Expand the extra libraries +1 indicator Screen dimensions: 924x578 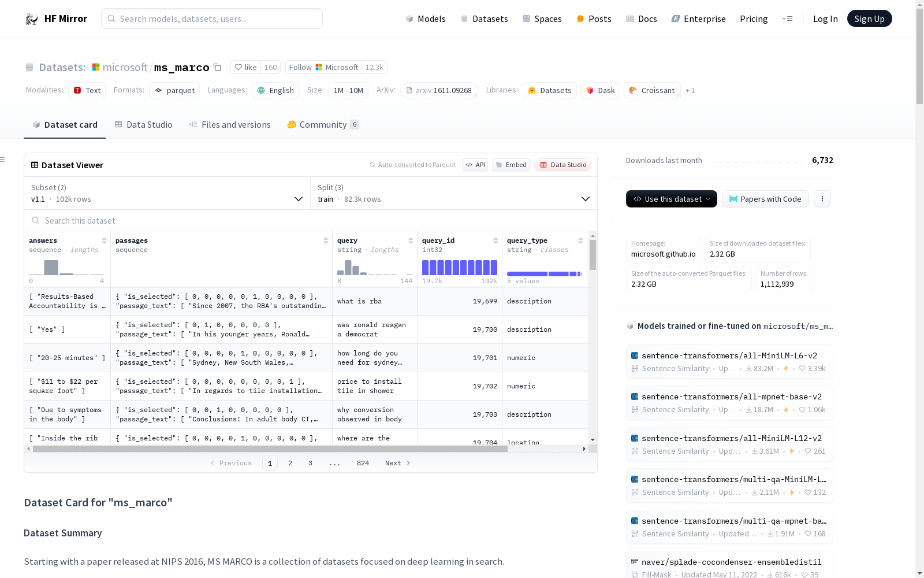pyautogui.click(x=690, y=90)
